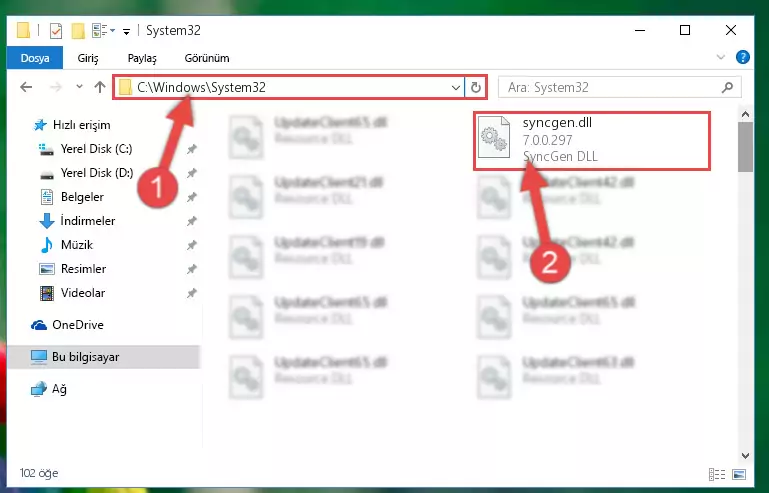
Task: Select Hızlı erişim in navigation pane
Action: [72, 125]
